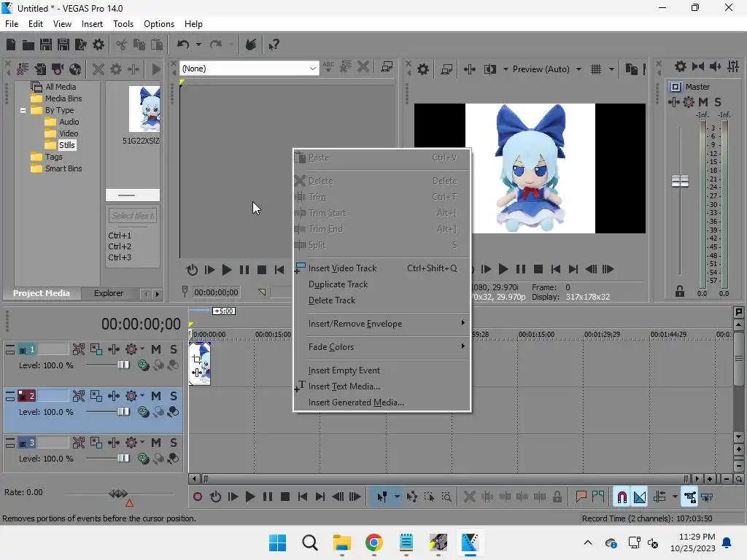Viewport: 747px width, 560px height.
Task: Save project using floppy disk icon
Action: click(46, 44)
